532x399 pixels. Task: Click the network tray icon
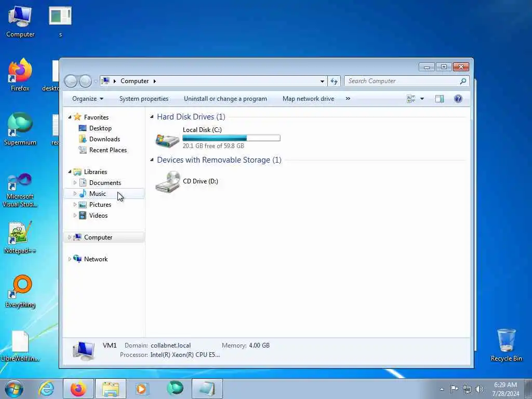point(467,389)
